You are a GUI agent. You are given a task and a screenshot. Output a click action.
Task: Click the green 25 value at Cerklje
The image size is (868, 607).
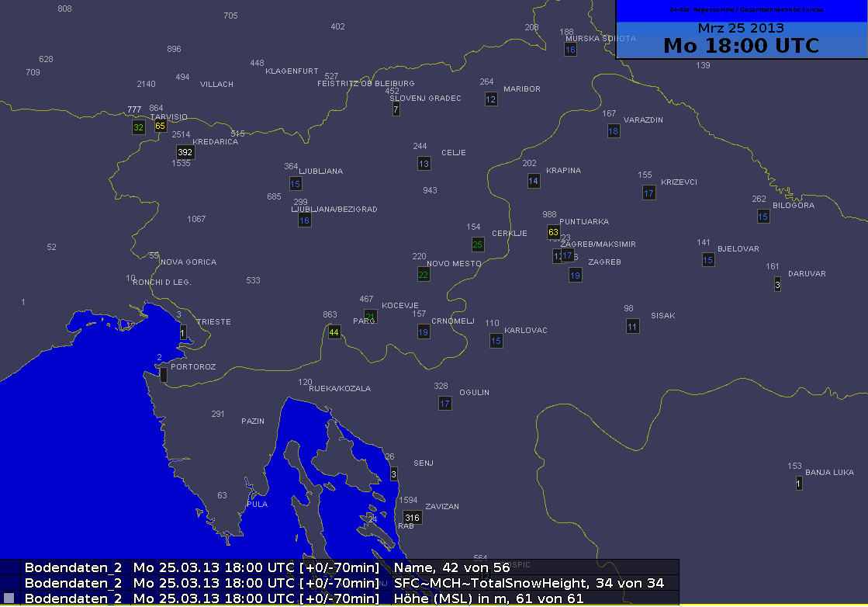tap(478, 245)
